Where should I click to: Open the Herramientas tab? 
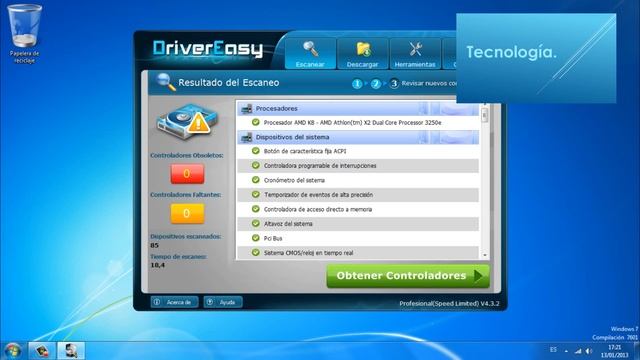click(415, 53)
